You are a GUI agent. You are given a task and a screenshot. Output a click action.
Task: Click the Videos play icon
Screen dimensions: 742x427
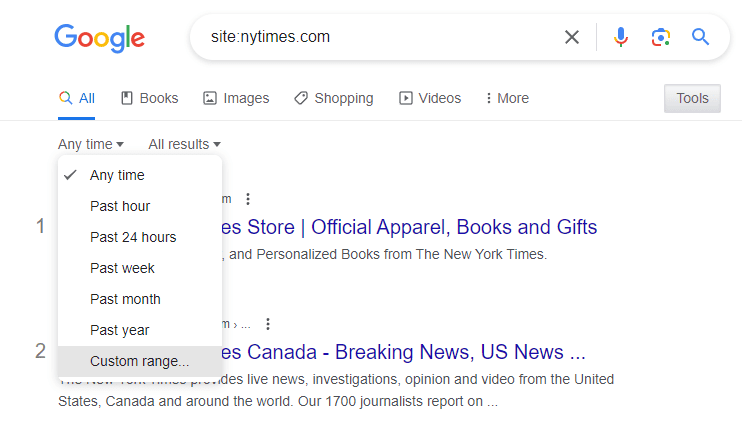[406, 98]
